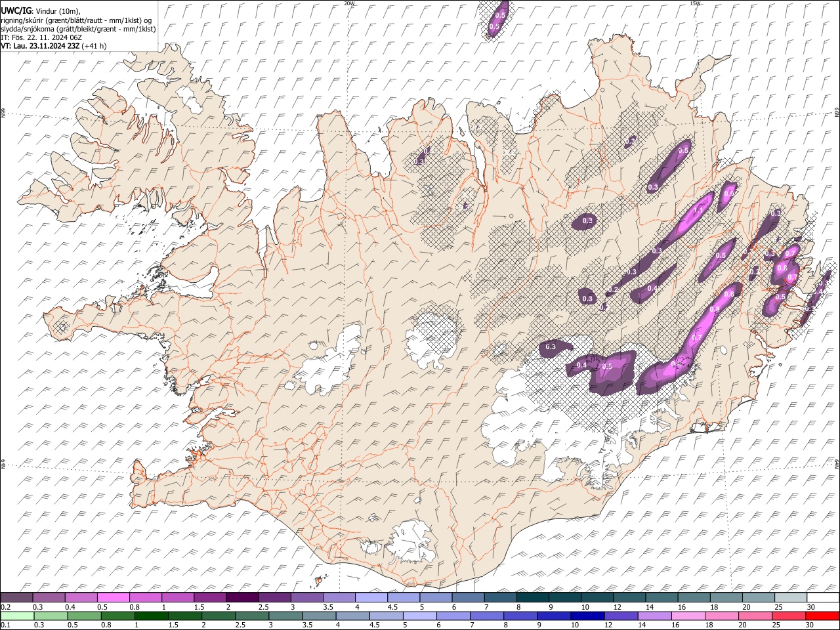Pick top legend swatch between 2 and 2.5
Viewport: 840px width, 630px height.
pyautogui.click(x=242, y=598)
